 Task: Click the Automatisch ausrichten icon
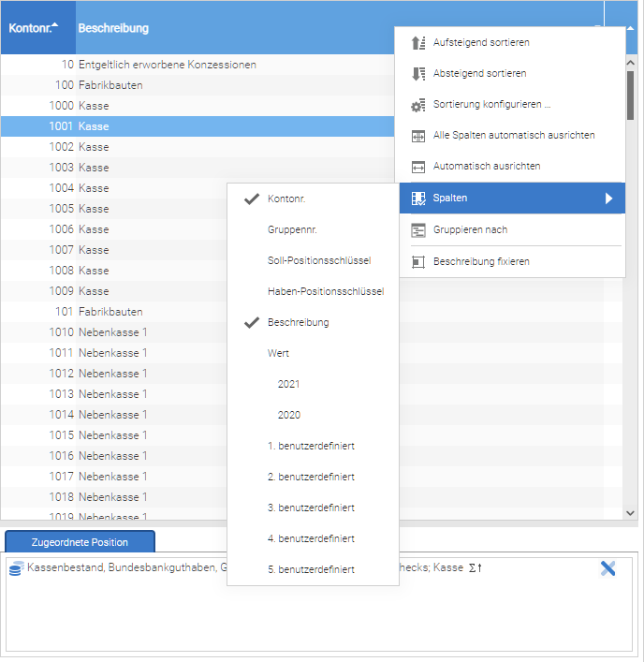pyautogui.click(x=418, y=167)
